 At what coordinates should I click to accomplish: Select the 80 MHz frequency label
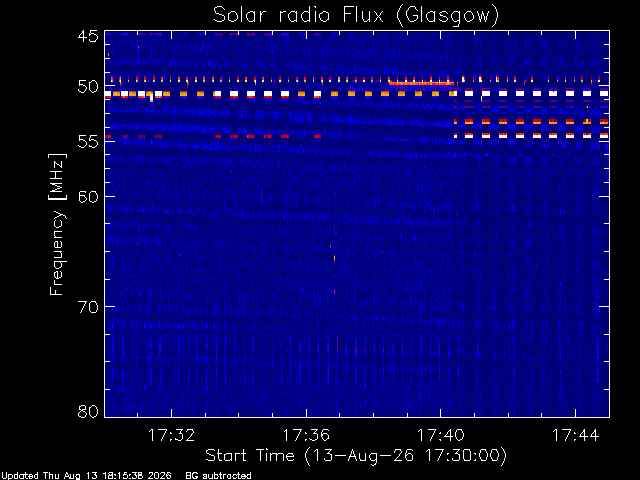88,411
